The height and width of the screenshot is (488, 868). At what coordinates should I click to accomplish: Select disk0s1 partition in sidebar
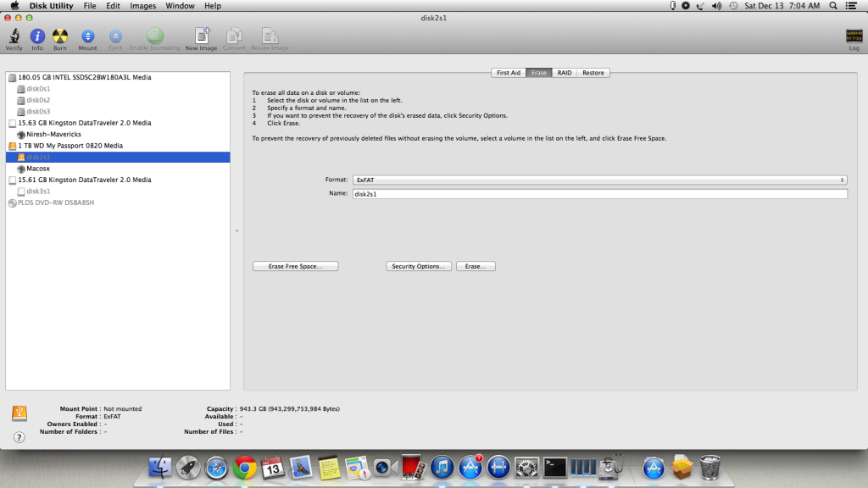click(x=118, y=88)
